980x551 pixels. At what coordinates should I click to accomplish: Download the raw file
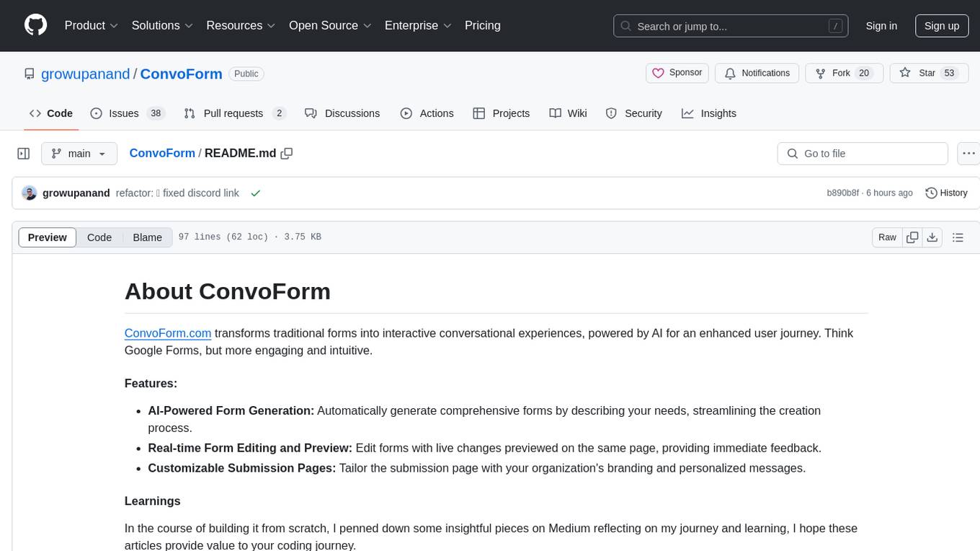(932, 237)
